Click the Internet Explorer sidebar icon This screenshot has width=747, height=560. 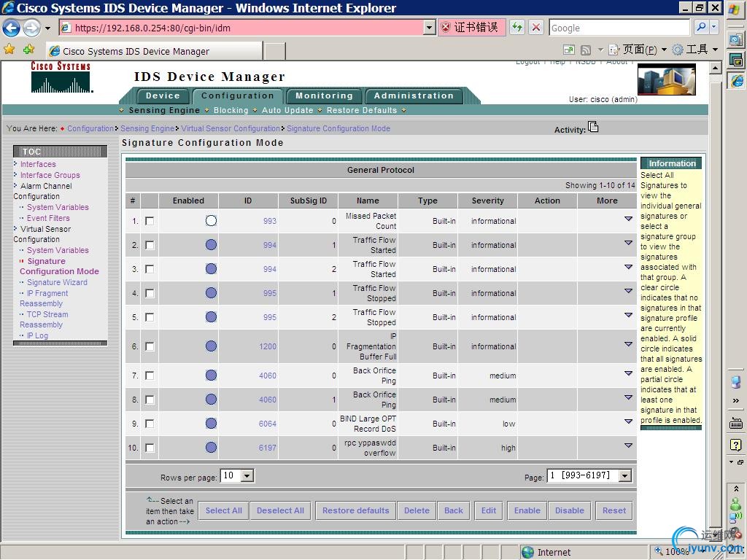click(737, 81)
